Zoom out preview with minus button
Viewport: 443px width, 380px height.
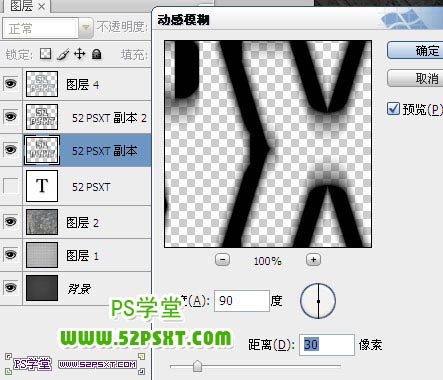[x=222, y=260]
